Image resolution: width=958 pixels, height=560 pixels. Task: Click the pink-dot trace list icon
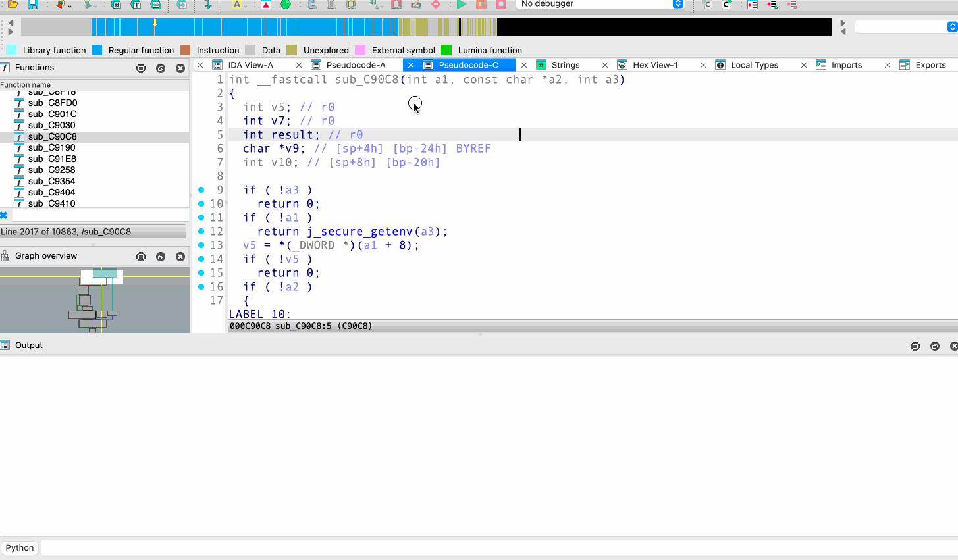792,4
